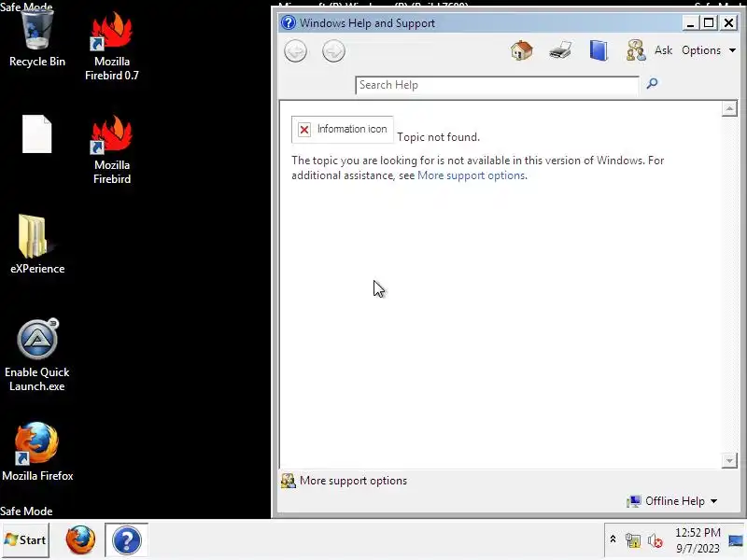747x560 pixels.
Task: Click the scrollbar down arrow
Action: 729,460
